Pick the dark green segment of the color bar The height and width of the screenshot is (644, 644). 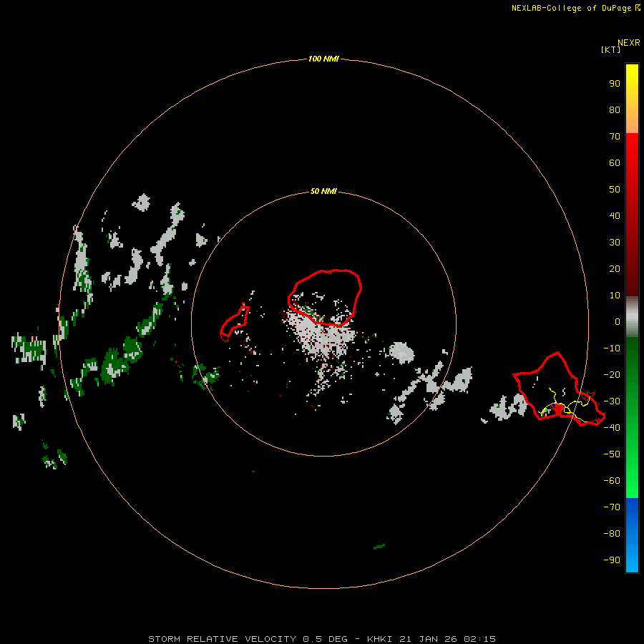click(632, 417)
